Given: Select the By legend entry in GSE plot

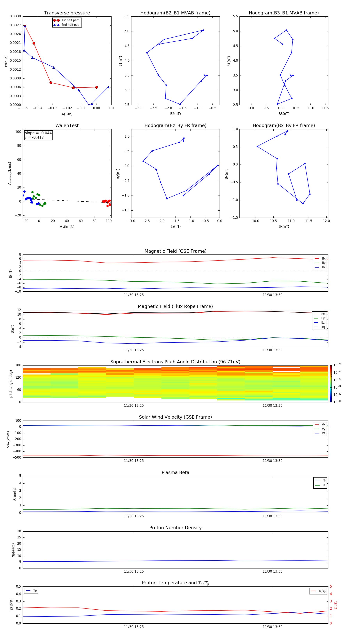Looking at the screenshot, I should [x=320, y=263].
